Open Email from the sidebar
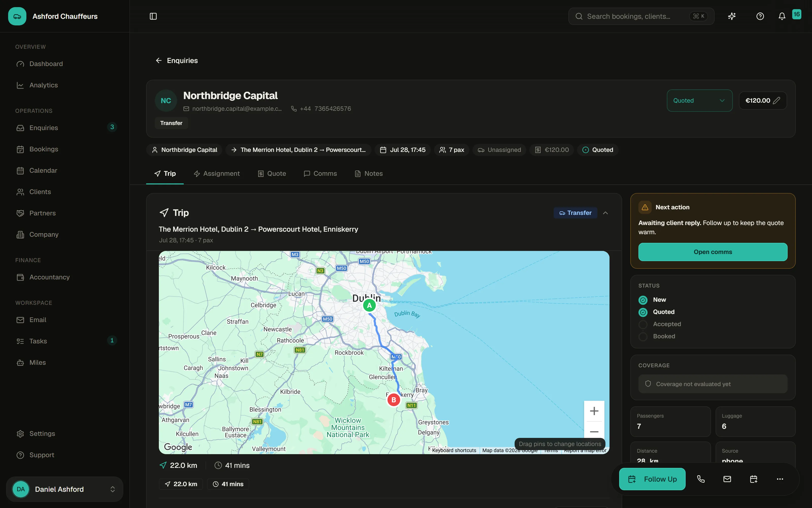The width and height of the screenshot is (812, 508). (65, 320)
